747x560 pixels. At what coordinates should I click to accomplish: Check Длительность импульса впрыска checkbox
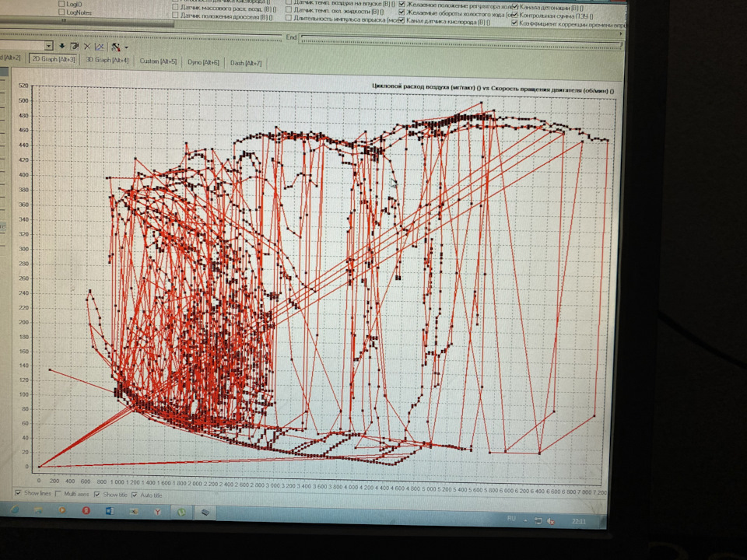coord(289,18)
